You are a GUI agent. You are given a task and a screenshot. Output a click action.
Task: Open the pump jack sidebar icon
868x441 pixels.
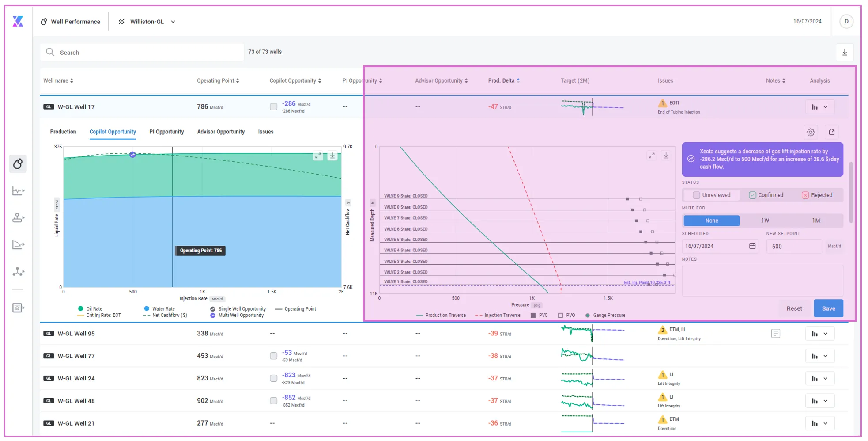click(x=18, y=218)
